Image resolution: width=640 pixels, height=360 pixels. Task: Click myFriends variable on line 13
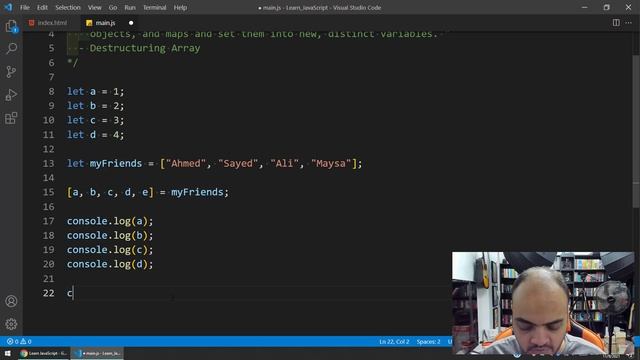click(116, 163)
